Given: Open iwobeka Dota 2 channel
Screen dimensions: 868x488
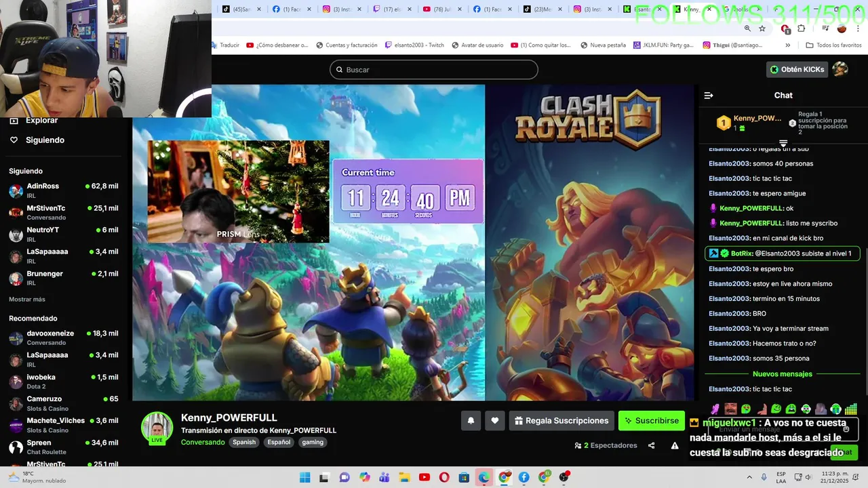Looking at the screenshot, I should 64,382.
